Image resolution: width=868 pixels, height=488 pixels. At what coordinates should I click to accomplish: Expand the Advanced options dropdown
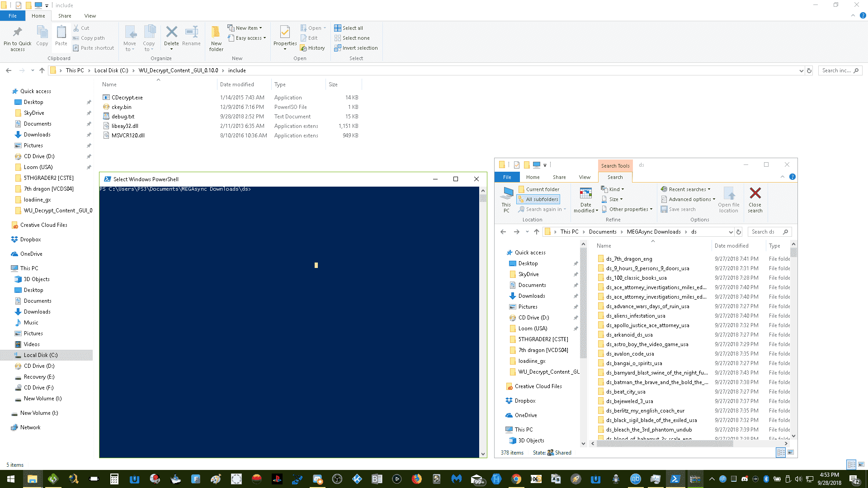point(688,199)
